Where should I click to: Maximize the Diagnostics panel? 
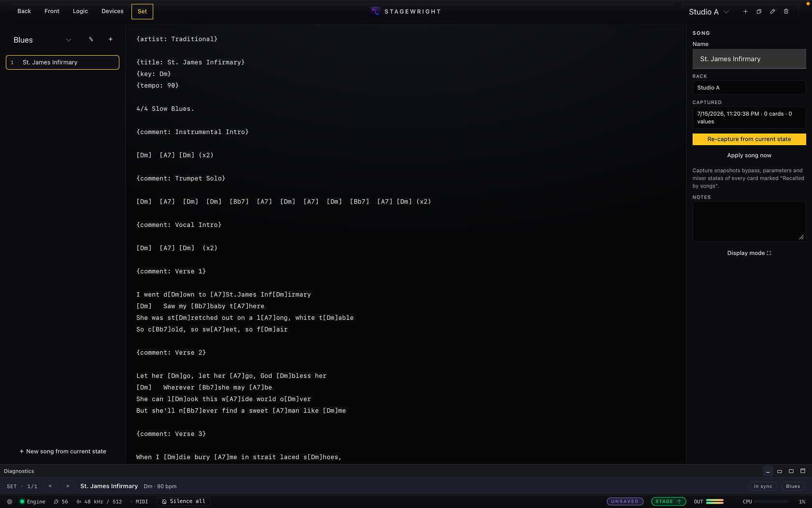[803, 471]
